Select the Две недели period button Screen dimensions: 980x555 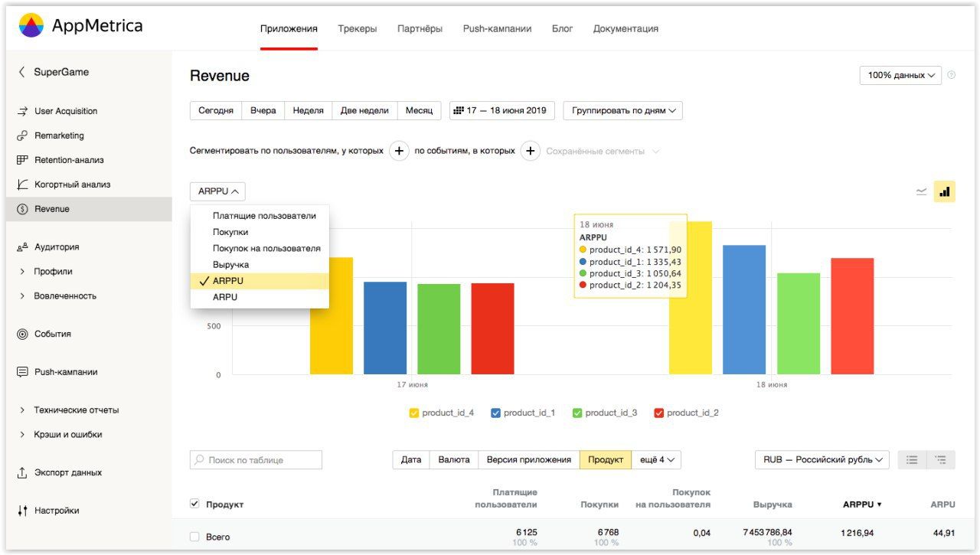point(364,110)
